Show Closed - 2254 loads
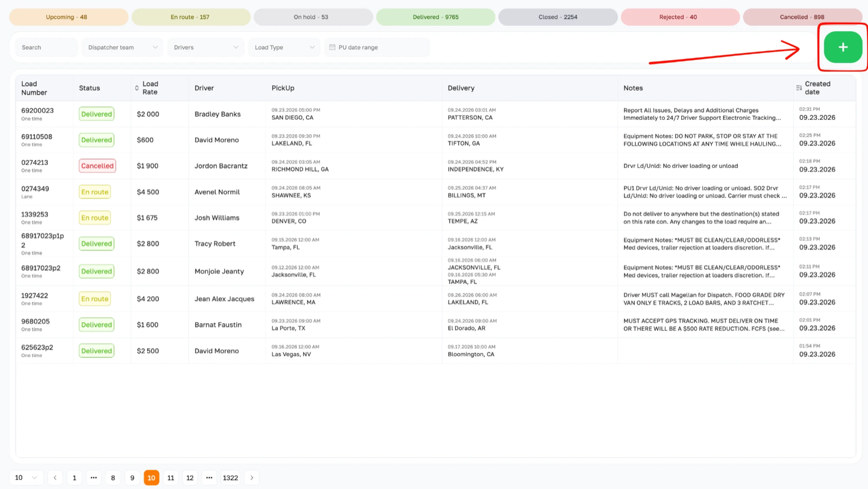The width and height of the screenshot is (868, 489). click(558, 17)
